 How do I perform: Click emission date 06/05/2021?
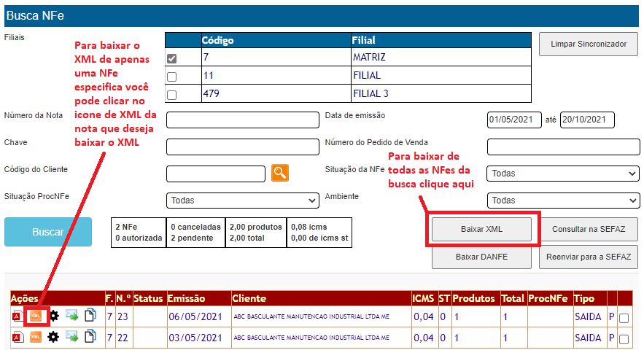tap(195, 316)
